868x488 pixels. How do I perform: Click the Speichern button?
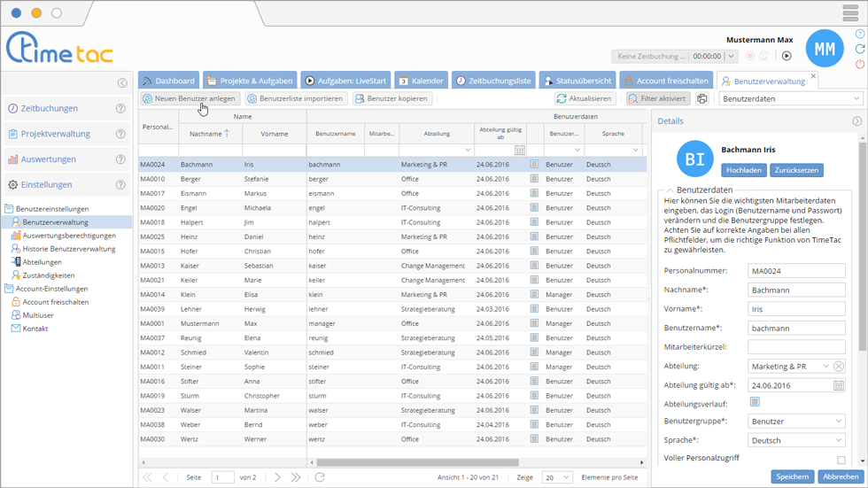tap(792, 476)
